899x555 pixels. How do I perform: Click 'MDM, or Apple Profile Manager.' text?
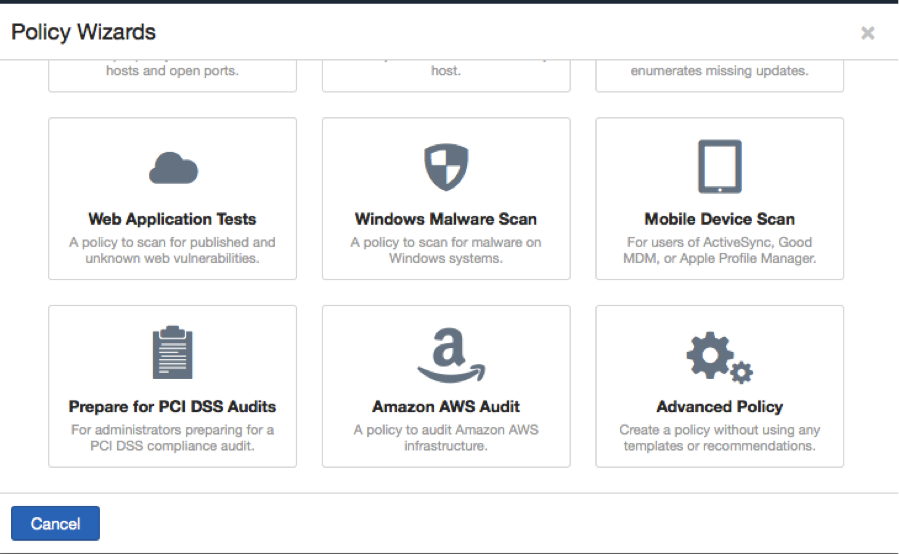tap(720, 259)
